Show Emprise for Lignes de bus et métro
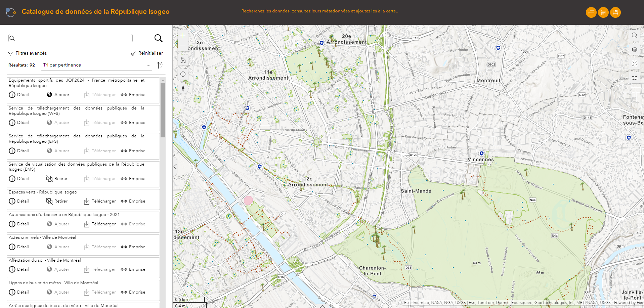This screenshot has height=308, width=644. [x=133, y=292]
